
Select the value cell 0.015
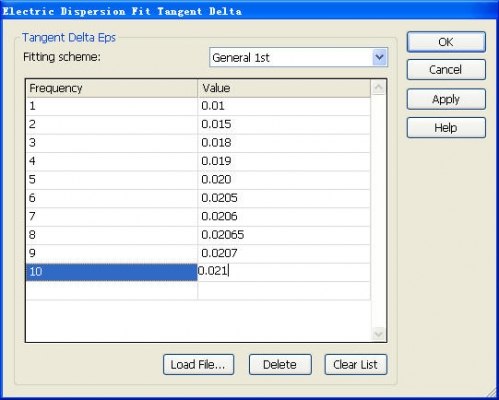pos(284,125)
